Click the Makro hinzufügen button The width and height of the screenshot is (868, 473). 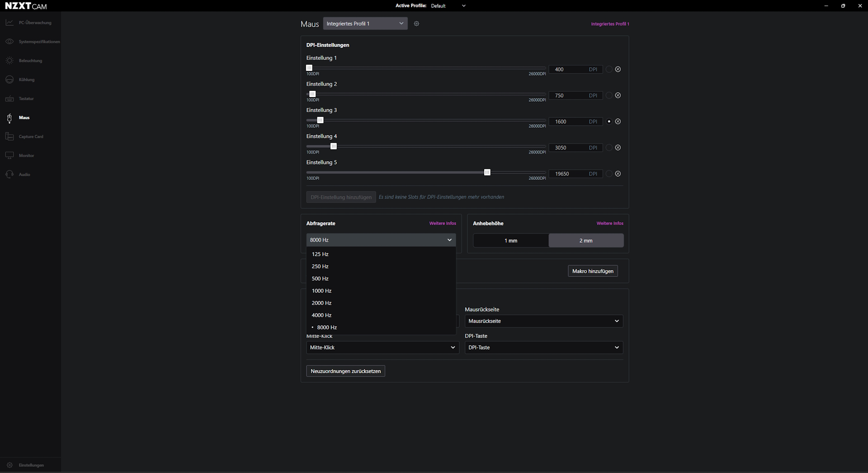tap(592, 272)
